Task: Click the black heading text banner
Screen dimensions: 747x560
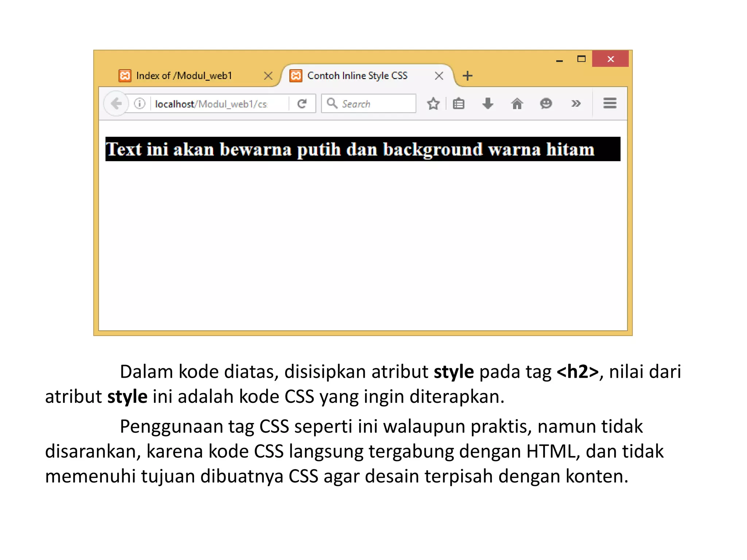Action: coord(363,149)
